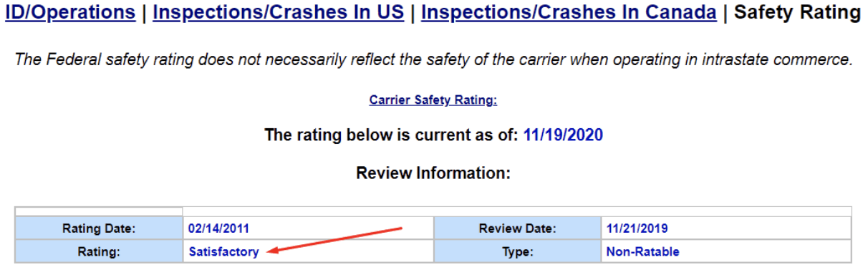
Task: Select the Non-Ratable type value
Action: (x=642, y=251)
